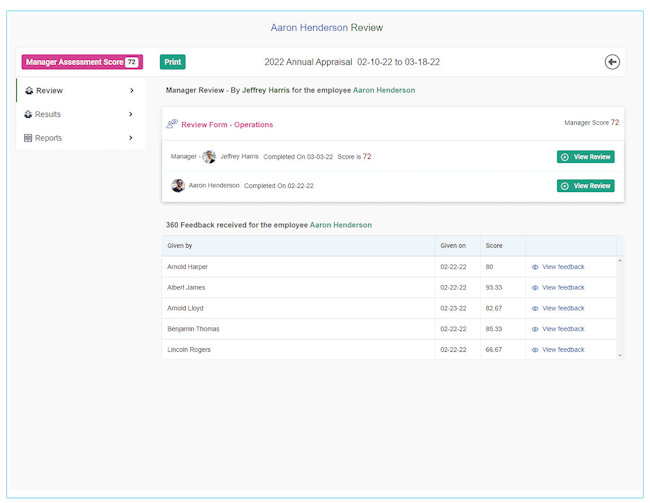Click the Manager Score 72 label
Viewport: 650px width, 503px height.
click(x=592, y=122)
